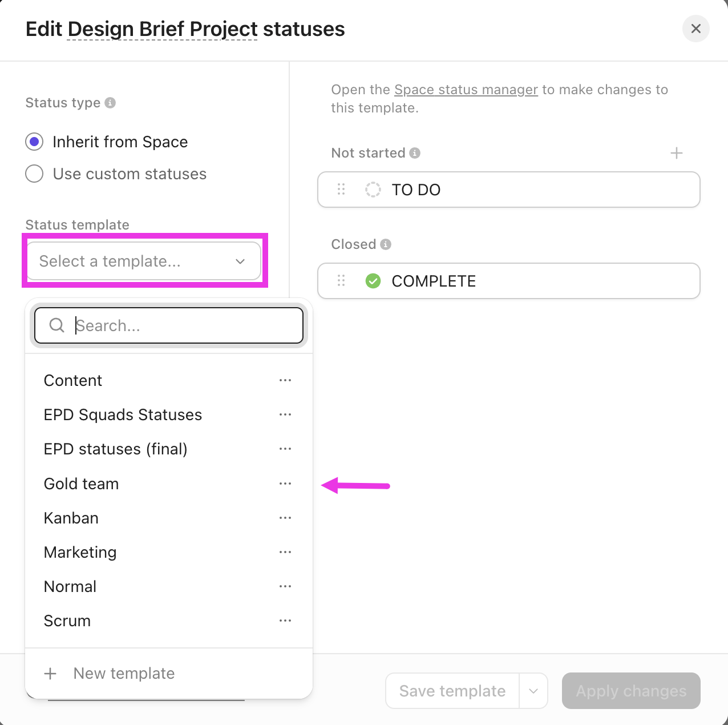The height and width of the screenshot is (725, 728).
Task: Select the Use custom statuses radio button
Action: (x=34, y=174)
